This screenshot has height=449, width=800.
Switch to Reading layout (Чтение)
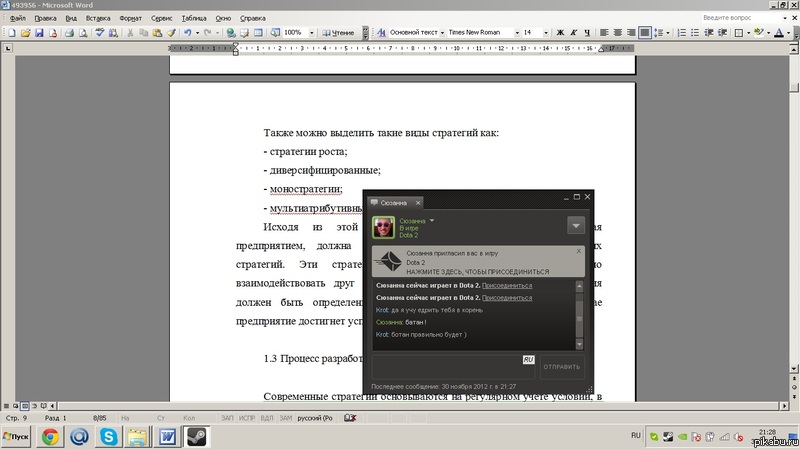click(x=338, y=33)
